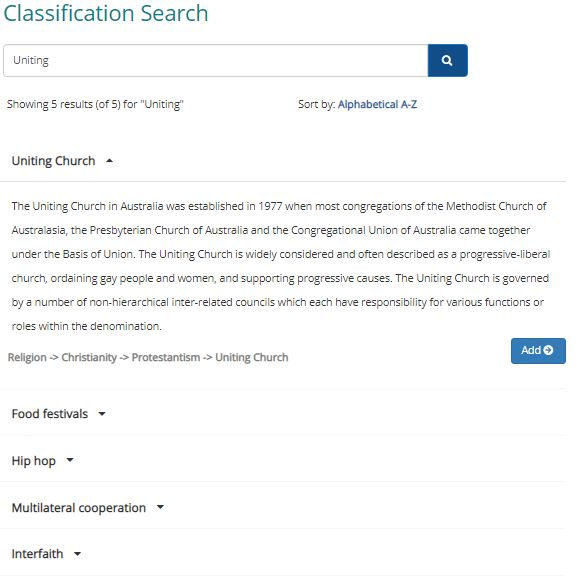Click Religion in the breadcrumb path
Viewport: 582px width, 577px height.
[x=27, y=357]
